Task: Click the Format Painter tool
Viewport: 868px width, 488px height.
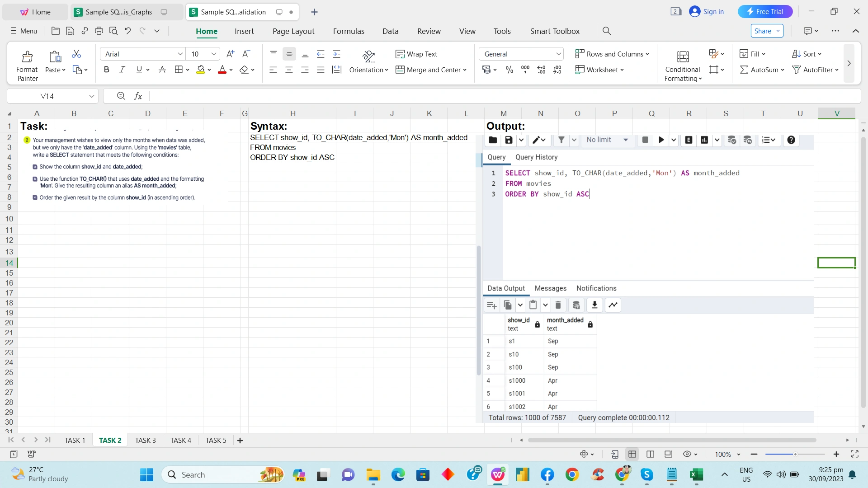Action: coord(27,63)
